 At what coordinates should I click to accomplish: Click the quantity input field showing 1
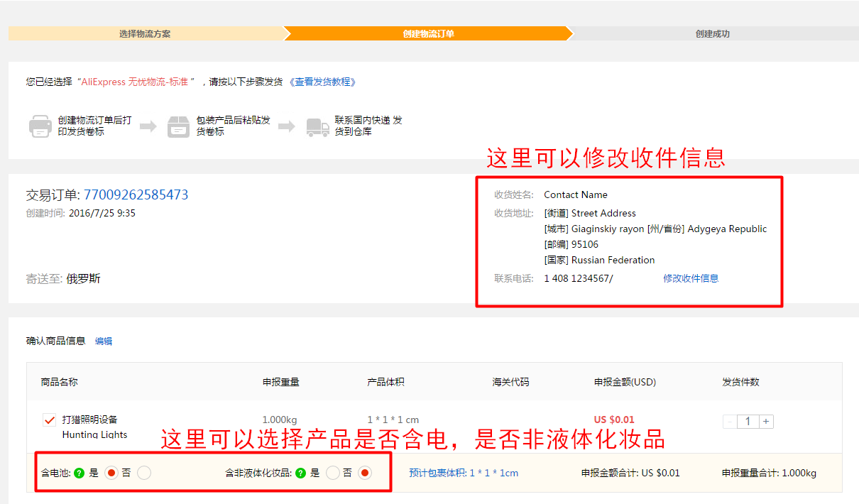(748, 421)
